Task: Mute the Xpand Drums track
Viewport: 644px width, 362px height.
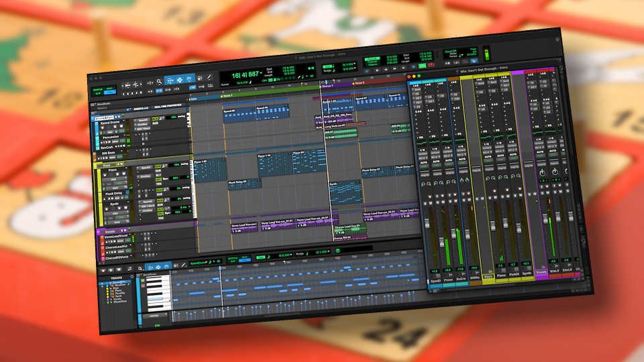Action: click(x=121, y=126)
